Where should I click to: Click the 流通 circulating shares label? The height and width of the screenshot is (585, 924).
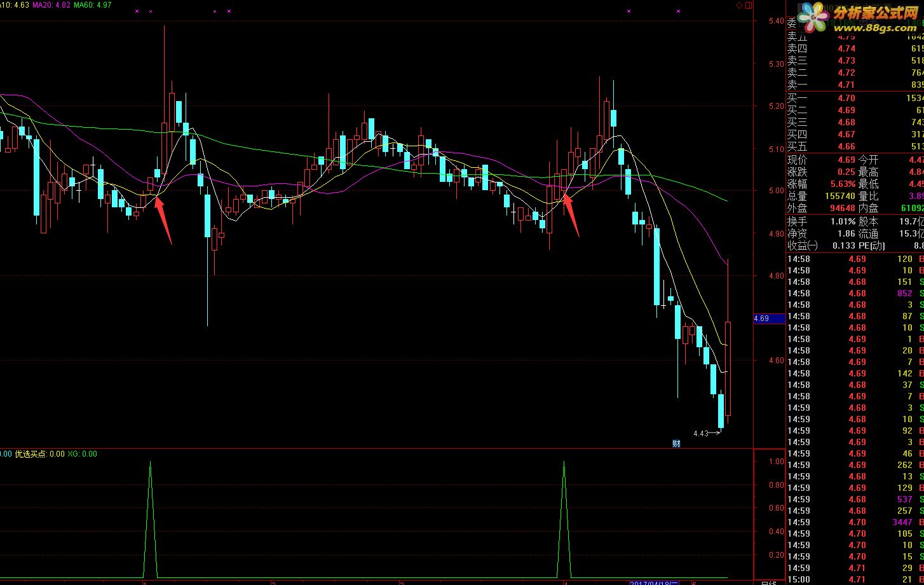[869, 233]
